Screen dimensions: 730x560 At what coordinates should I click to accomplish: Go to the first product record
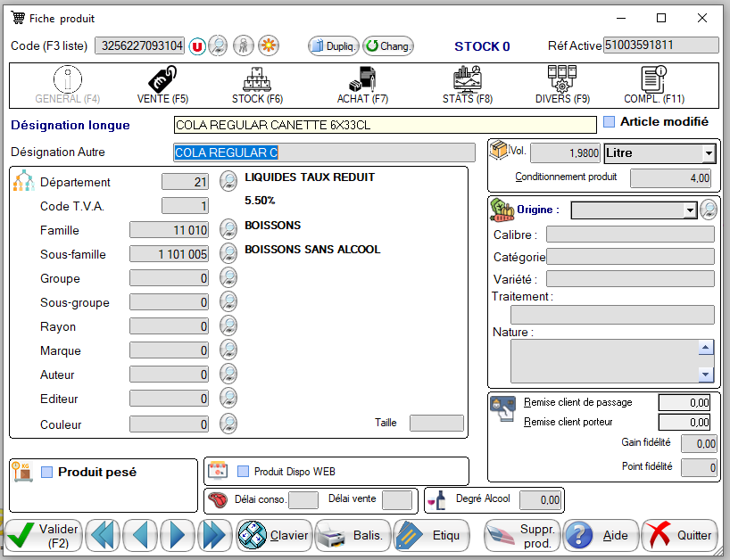pos(104,535)
